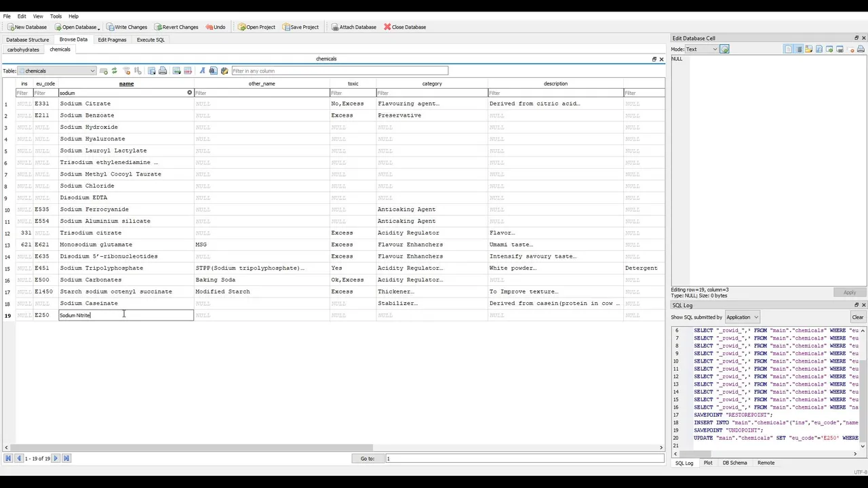Click the Undo toolbar icon
The image size is (868, 488).
point(210,27)
